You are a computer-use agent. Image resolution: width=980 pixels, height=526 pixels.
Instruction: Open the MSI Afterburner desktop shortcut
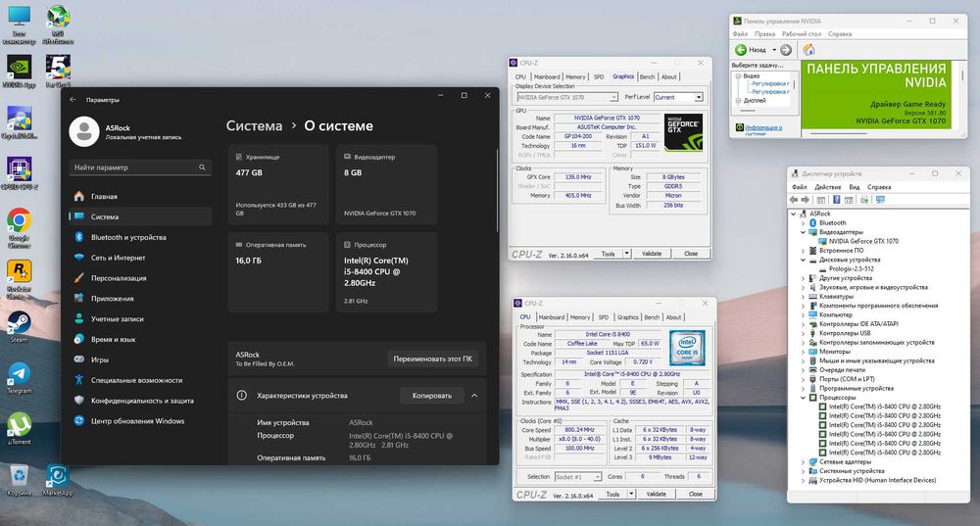(x=58, y=24)
